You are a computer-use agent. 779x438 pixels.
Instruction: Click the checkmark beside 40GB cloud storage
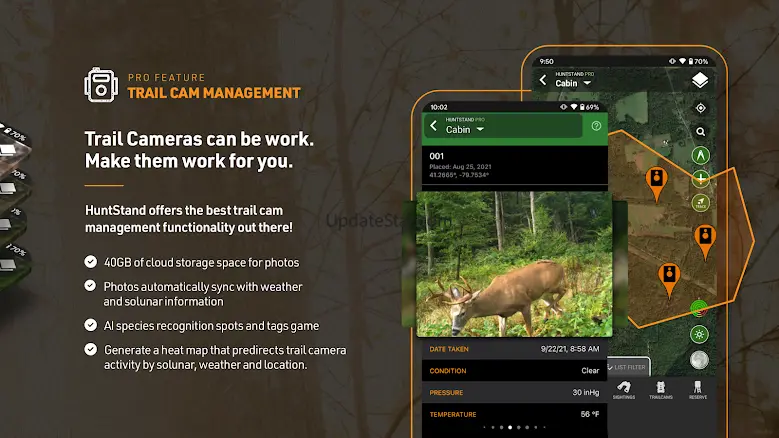coord(90,262)
